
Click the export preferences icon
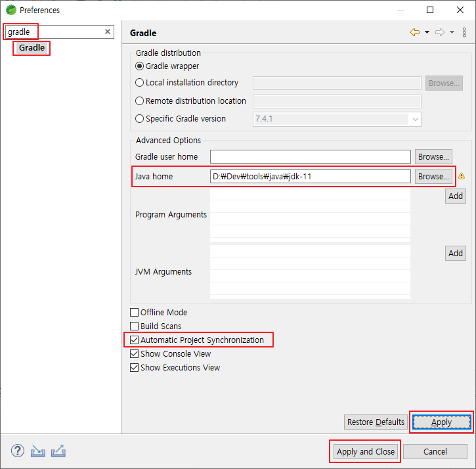pos(58,451)
